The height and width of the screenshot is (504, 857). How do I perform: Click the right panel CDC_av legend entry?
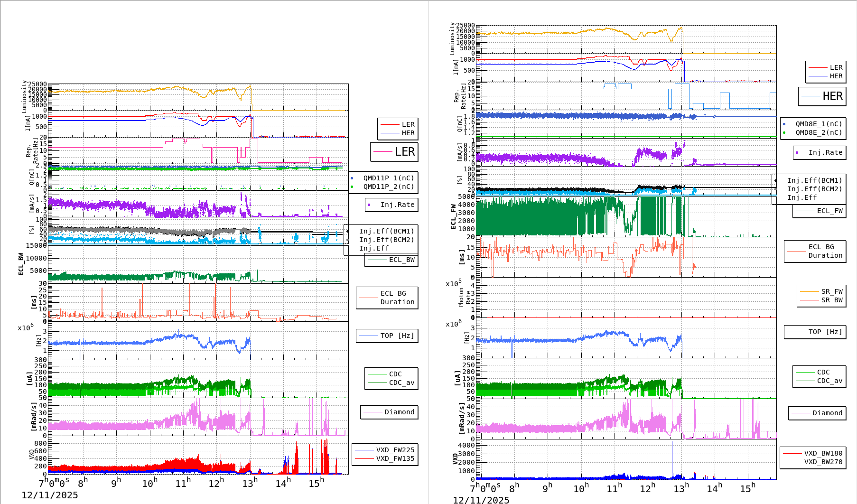click(829, 381)
